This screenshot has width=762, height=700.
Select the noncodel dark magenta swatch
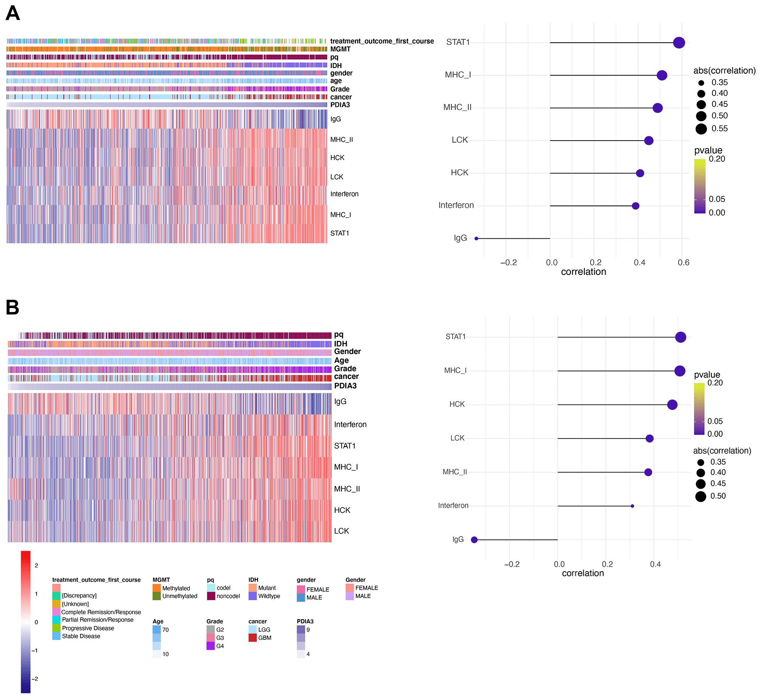(211, 596)
